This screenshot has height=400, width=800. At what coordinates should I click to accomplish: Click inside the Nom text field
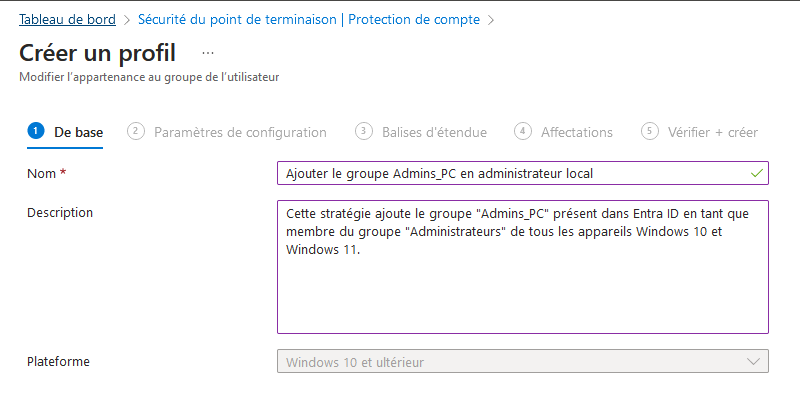point(500,173)
